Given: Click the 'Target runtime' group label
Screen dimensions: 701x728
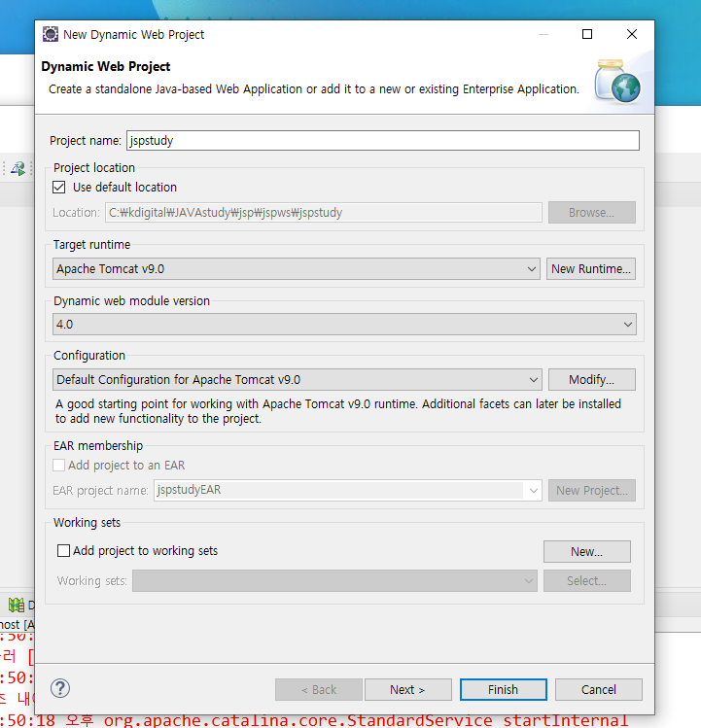Looking at the screenshot, I should (92, 245).
